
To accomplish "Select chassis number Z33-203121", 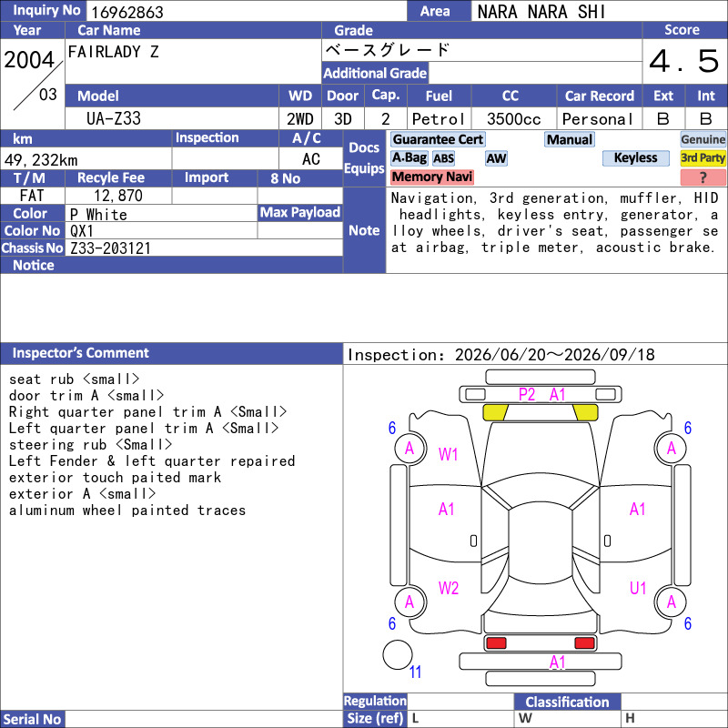I will (x=110, y=248).
